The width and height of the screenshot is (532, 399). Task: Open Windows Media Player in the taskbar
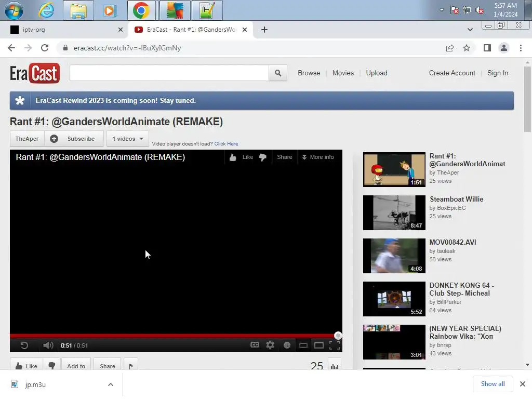[x=109, y=10]
